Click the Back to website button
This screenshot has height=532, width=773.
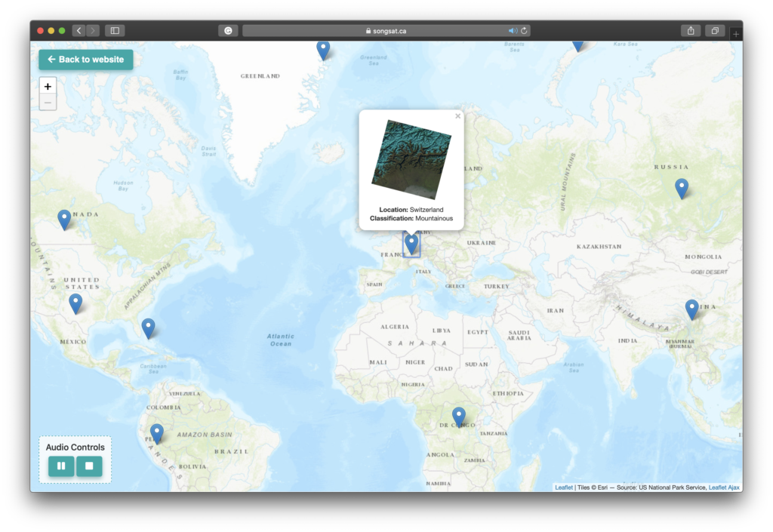coord(86,60)
